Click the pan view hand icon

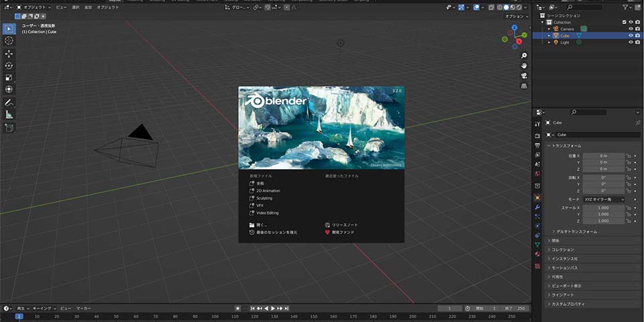[524, 66]
